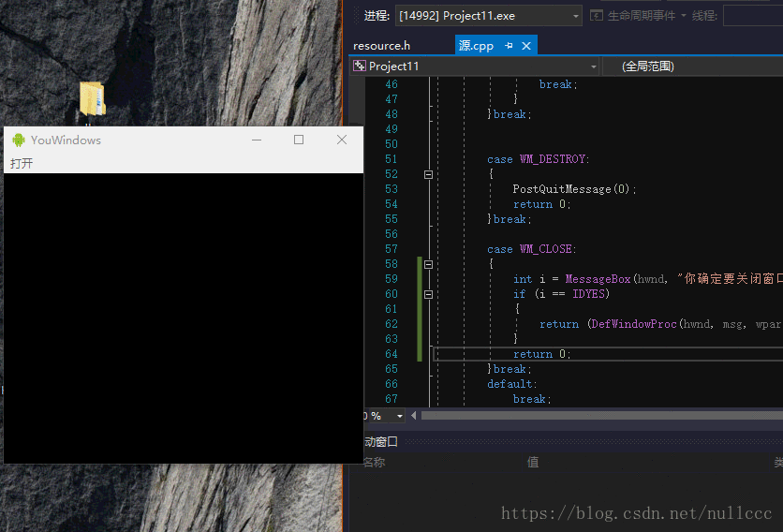Open the Project11 scope dropdown

pos(476,66)
